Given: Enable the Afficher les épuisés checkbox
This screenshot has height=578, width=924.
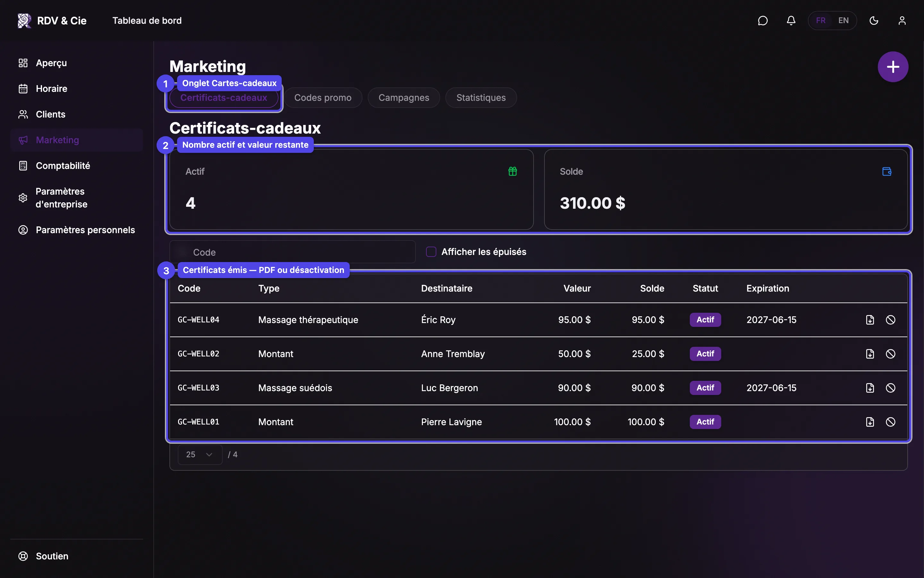Looking at the screenshot, I should tap(431, 252).
